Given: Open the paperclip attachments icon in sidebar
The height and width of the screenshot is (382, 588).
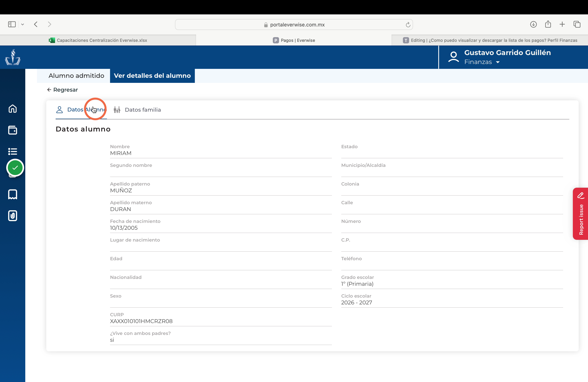Looking at the screenshot, I should pyautogui.click(x=13, y=216).
